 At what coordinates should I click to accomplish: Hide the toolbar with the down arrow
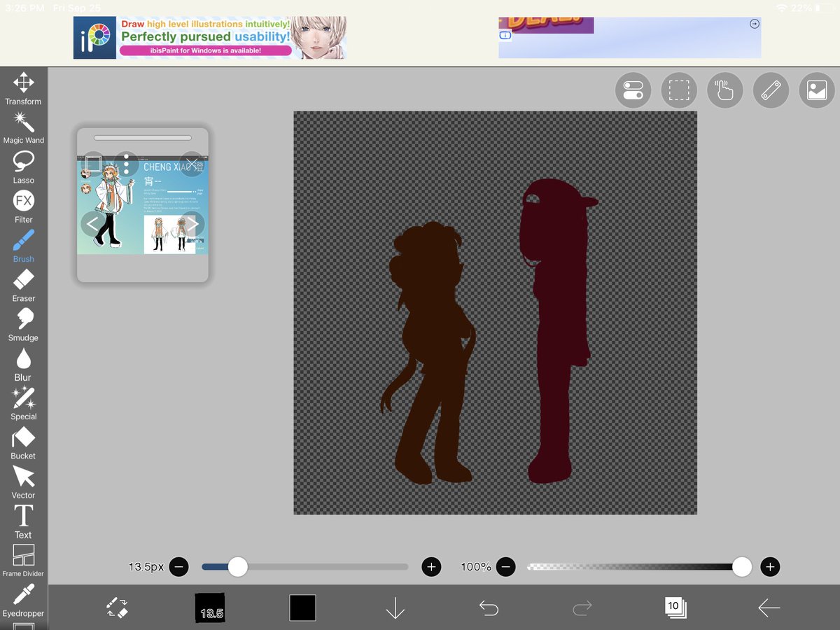coord(395,608)
